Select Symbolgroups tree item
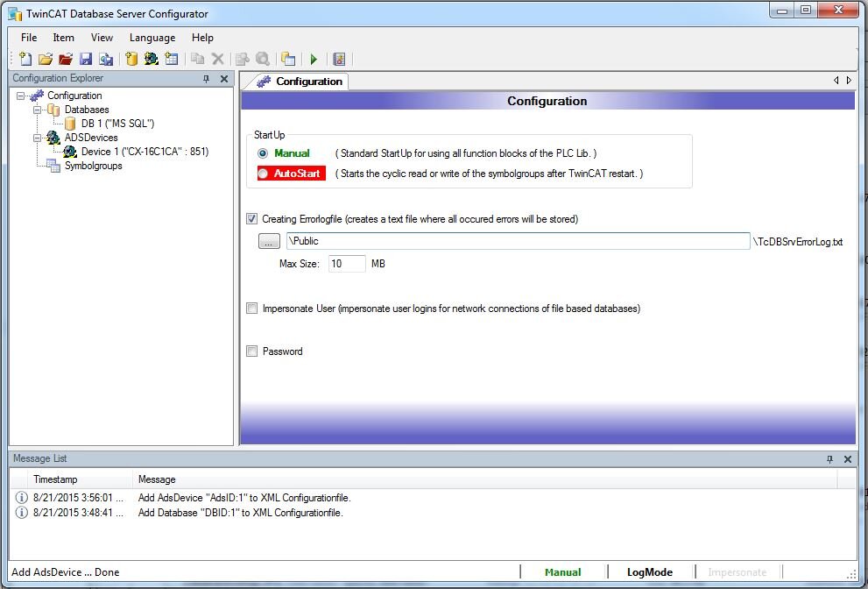Viewport: 868px width, 589px height. (x=93, y=166)
